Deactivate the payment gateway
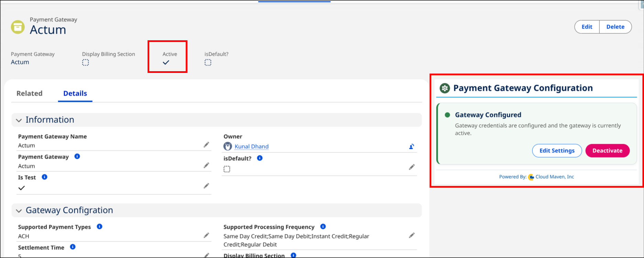 tap(608, 151)
